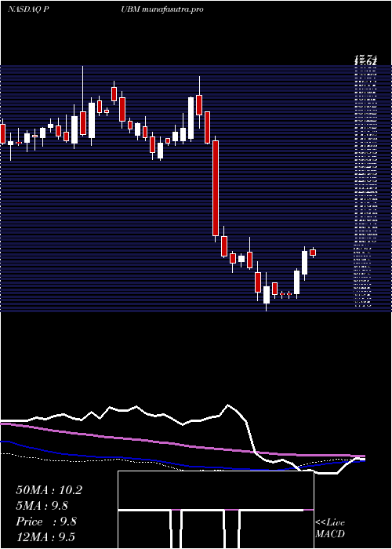The image size is (392, 549).
Task: Click the NASDAQ P title text
Action: tap(28, 9)
